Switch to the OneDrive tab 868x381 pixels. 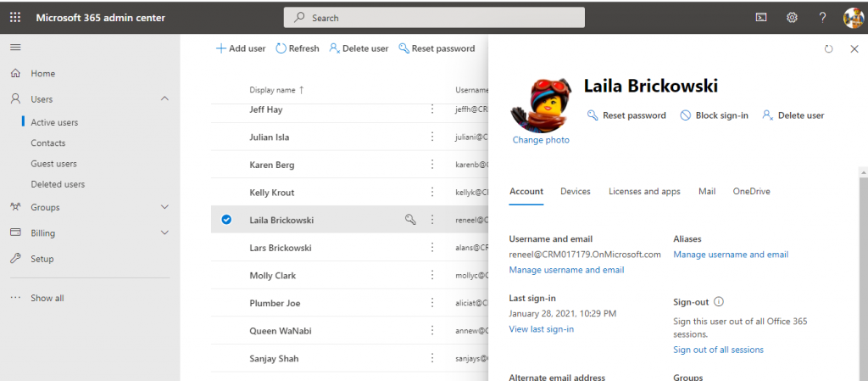click(751, 191)
